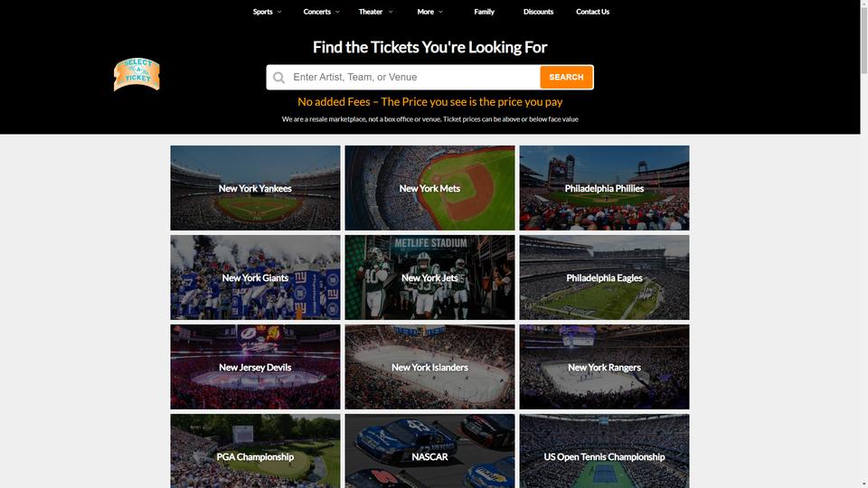Expand the Sports dropdown menu

(x=268, y=12)
